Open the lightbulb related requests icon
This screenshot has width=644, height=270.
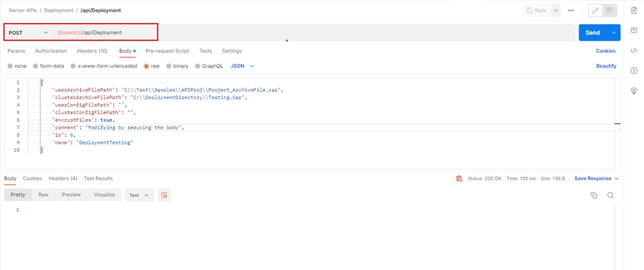634,90
